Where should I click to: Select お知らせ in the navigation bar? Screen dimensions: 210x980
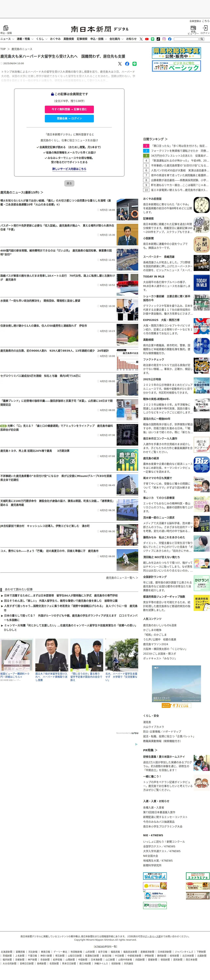pos(131,39)
